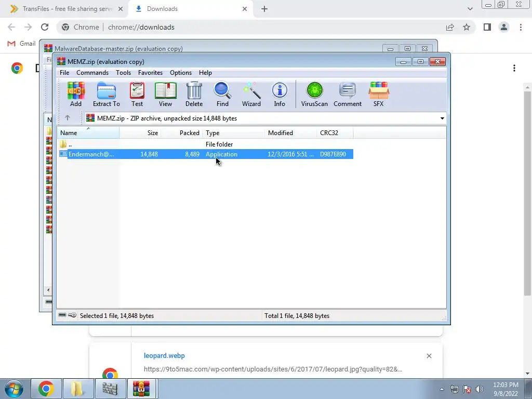Open Extract To from the toolbar
Viewport: 532px width, 399px height.
[107, 95]
